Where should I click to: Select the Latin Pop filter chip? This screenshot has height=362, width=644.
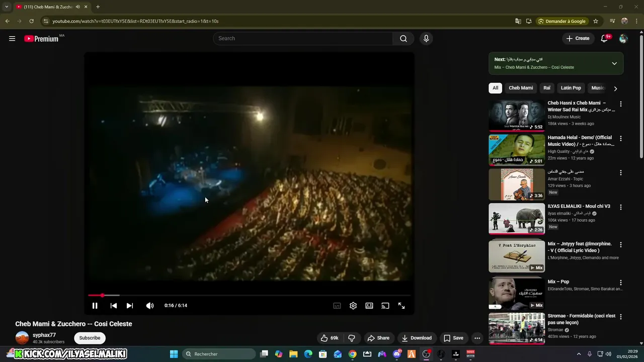tap(571, 88)
